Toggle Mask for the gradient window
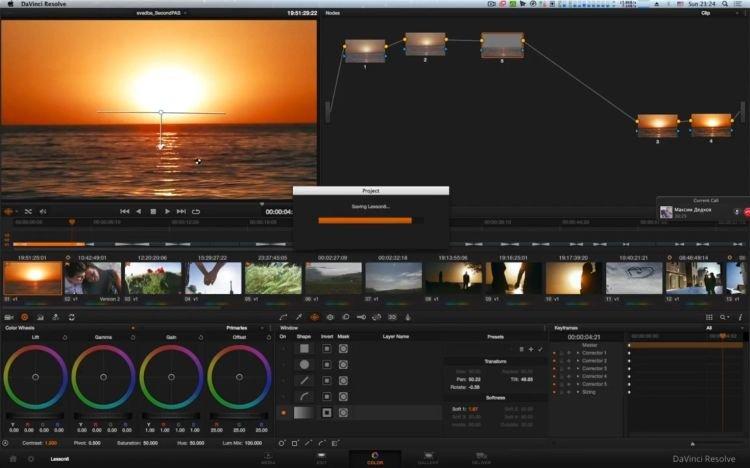This screenshot has height=468, width=750. coord(343,412)
